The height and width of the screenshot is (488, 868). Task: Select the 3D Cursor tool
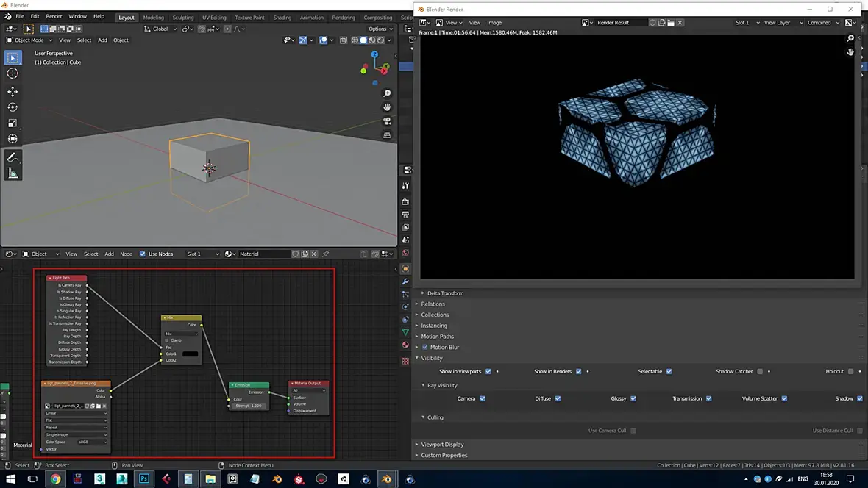tap(13, 73)
